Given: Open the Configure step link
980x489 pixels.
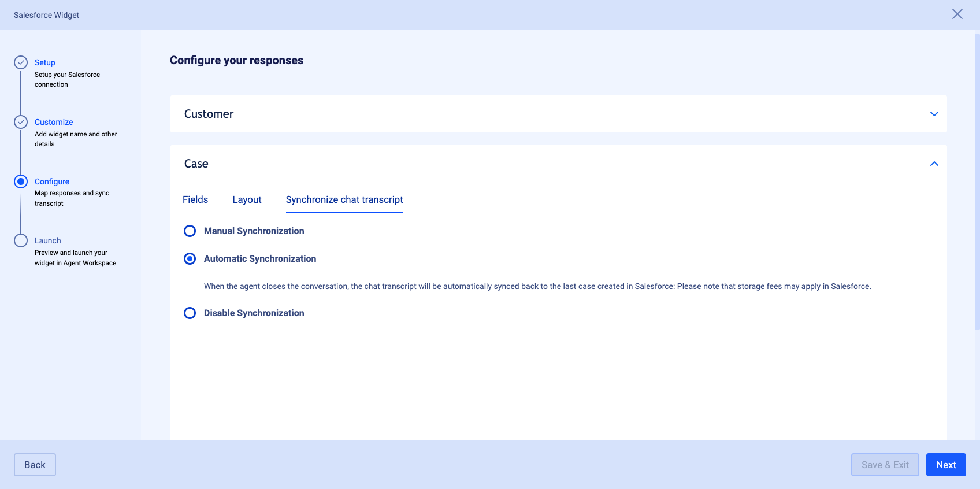Looking at the screenshot, I should (x=52, y=181).
